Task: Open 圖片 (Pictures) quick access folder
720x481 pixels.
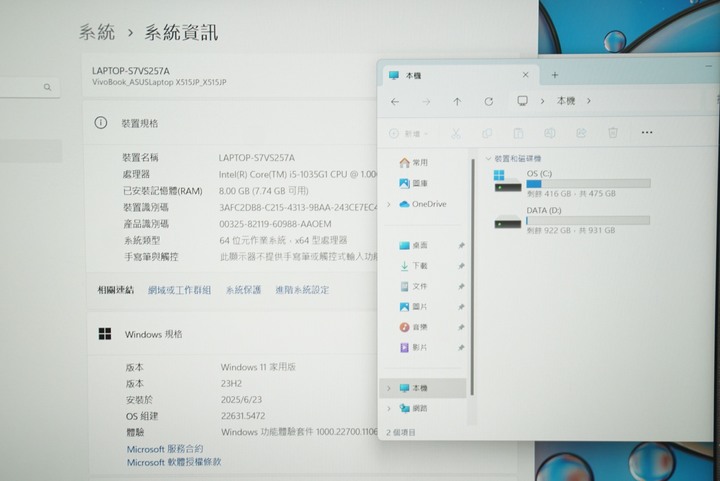Action: click(413, 307)
